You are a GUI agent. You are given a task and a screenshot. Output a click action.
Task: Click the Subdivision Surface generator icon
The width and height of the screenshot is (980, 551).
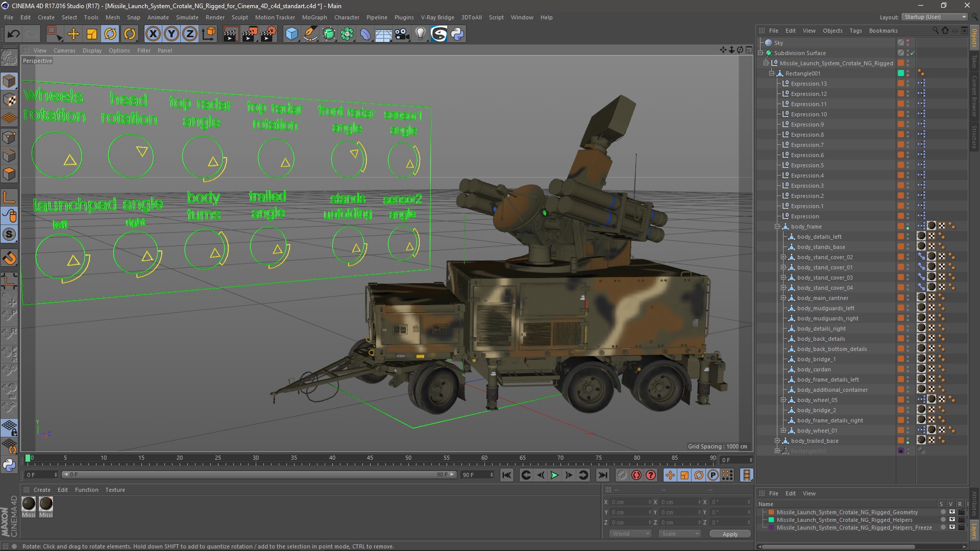coord(329,34)
